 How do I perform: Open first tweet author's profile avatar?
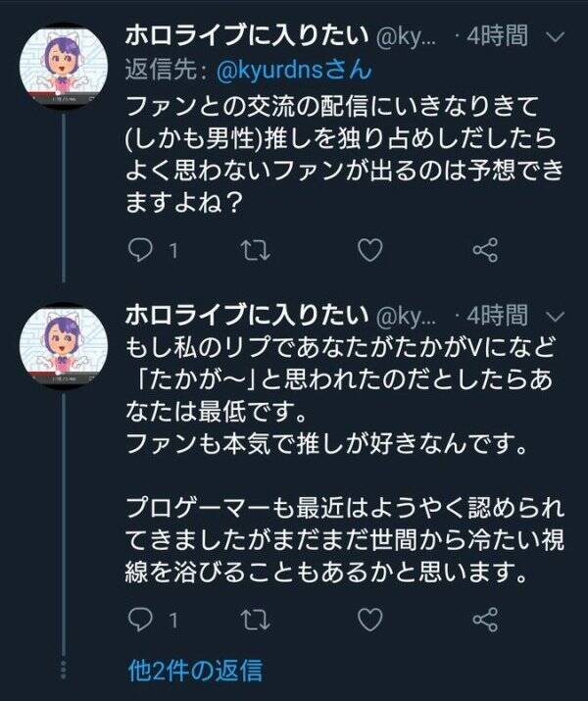65,65
